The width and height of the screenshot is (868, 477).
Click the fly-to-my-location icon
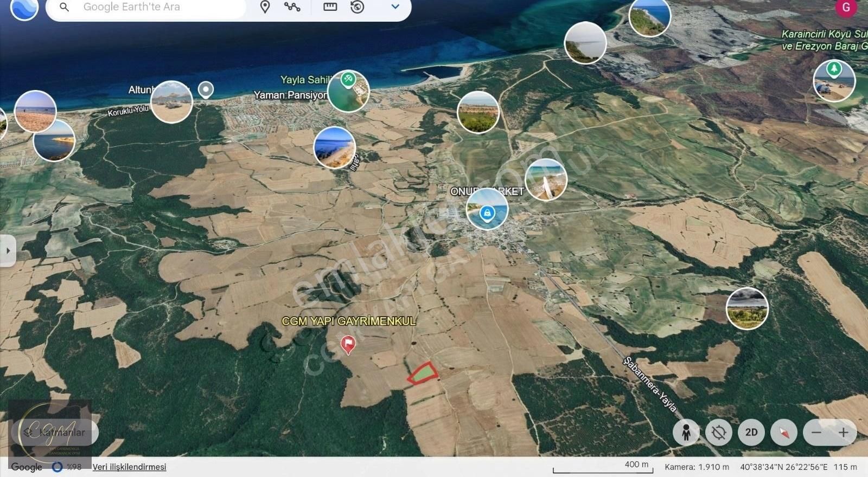[719, 432]
